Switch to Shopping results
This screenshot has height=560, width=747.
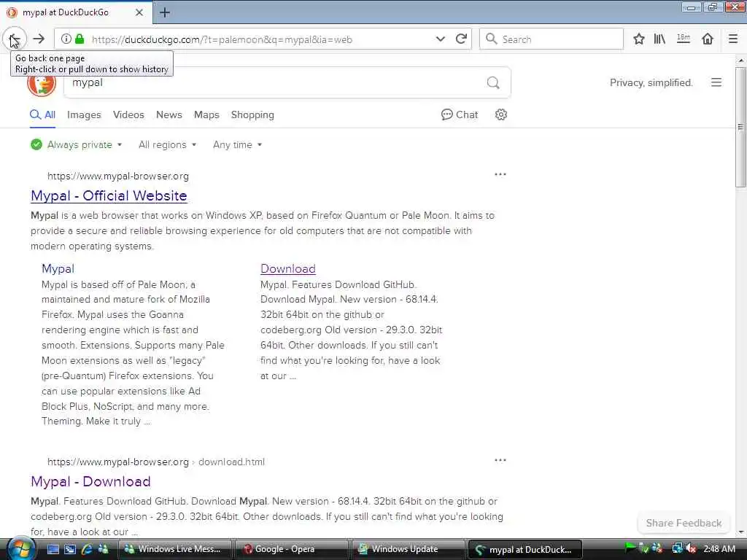point(252,114)
